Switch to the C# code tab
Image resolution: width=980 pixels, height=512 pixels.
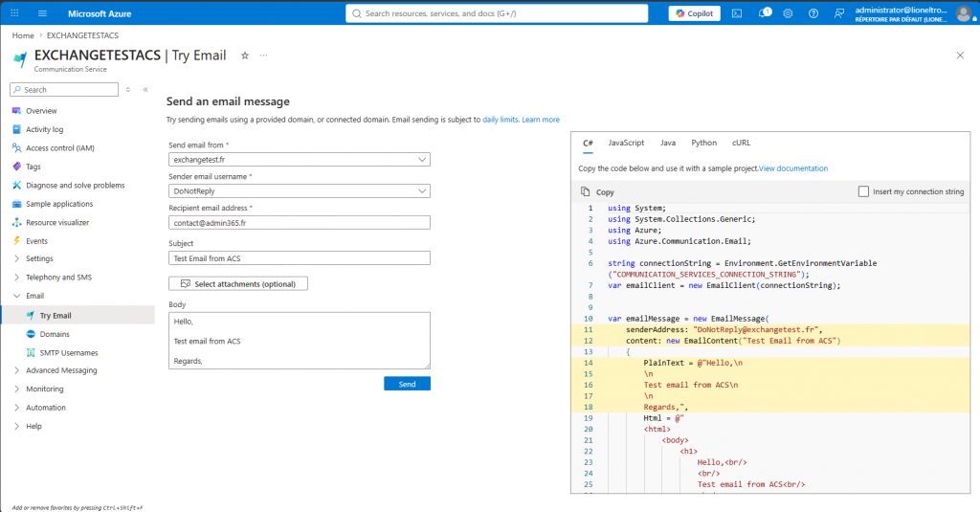coord(589,144)
